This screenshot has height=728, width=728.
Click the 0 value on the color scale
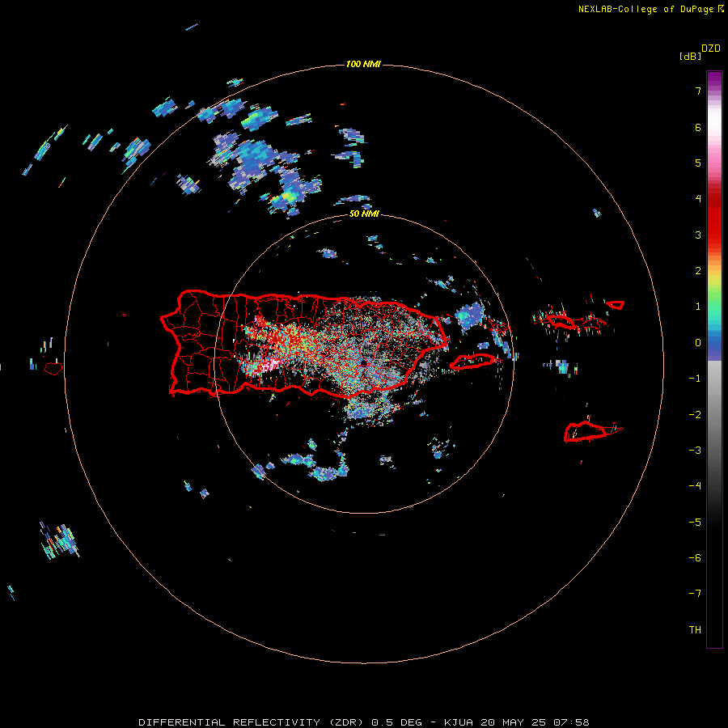pyautogui.click(x=698, y=343)
